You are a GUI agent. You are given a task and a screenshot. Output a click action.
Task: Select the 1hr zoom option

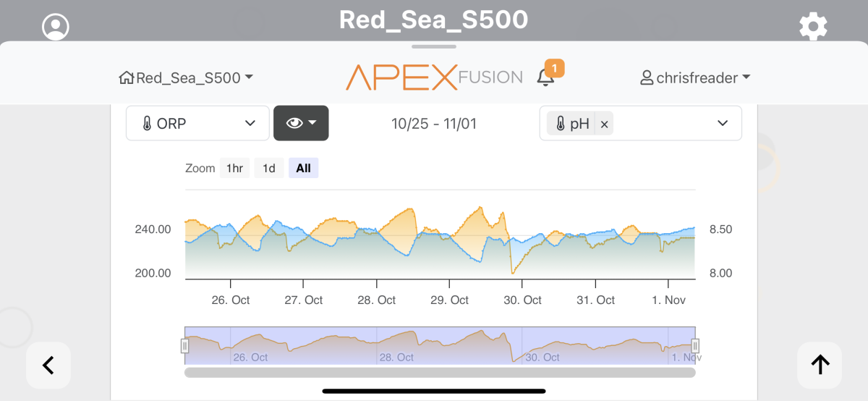tap(234, 168)
